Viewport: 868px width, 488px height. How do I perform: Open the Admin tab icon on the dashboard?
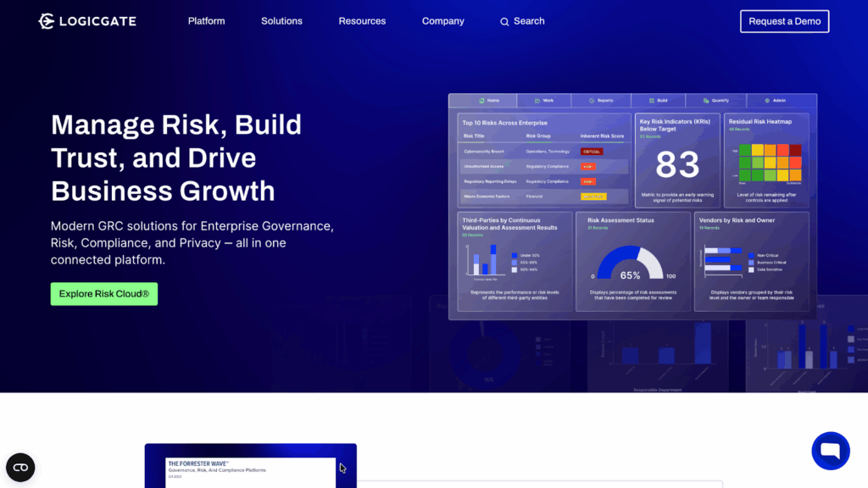(765, 99)
